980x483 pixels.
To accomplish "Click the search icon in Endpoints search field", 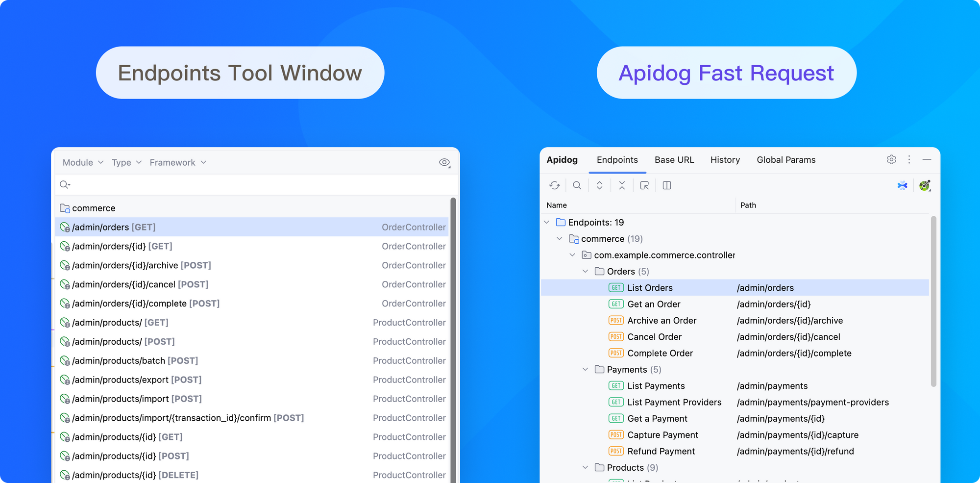I will pyautogui.click(x=65, y=184).
